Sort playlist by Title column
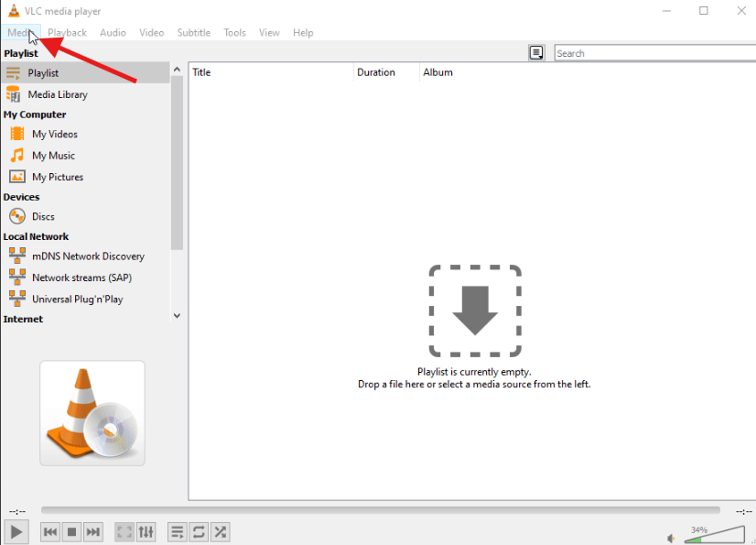 pyautogui.click(x=271, y=72)
